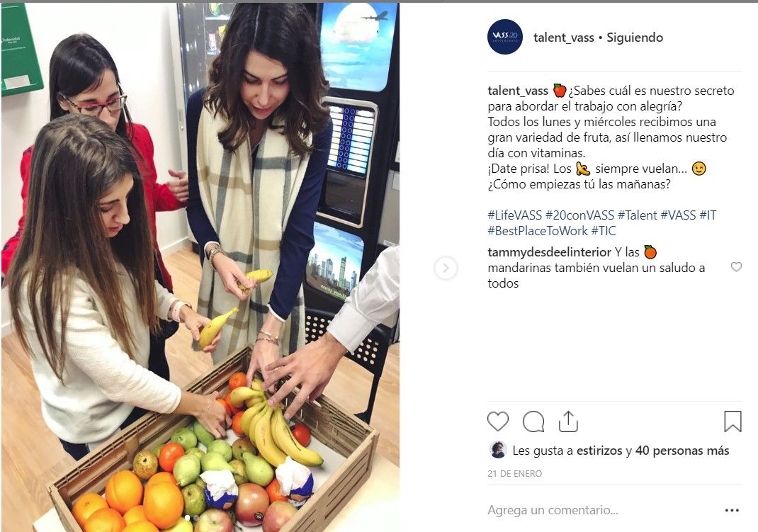The width and height of the screenshot is (758, 532).
Task: Save the post with the bookmark icon
Action: [x=732, y=421]
